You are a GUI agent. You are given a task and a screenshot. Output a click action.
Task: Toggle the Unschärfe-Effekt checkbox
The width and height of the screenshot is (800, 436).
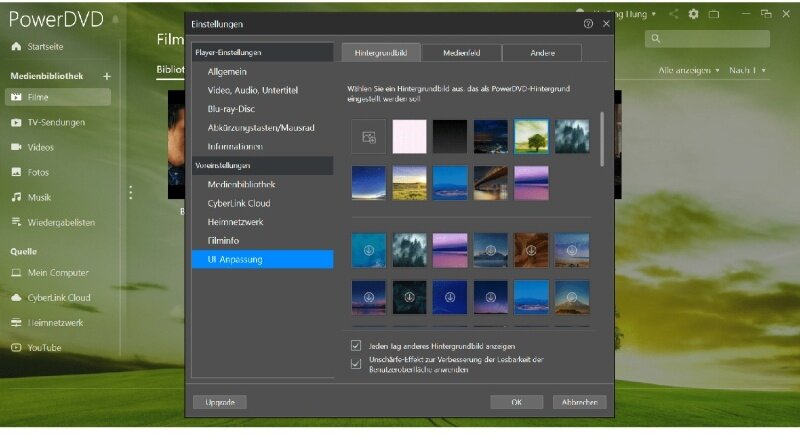coord(356,364)
